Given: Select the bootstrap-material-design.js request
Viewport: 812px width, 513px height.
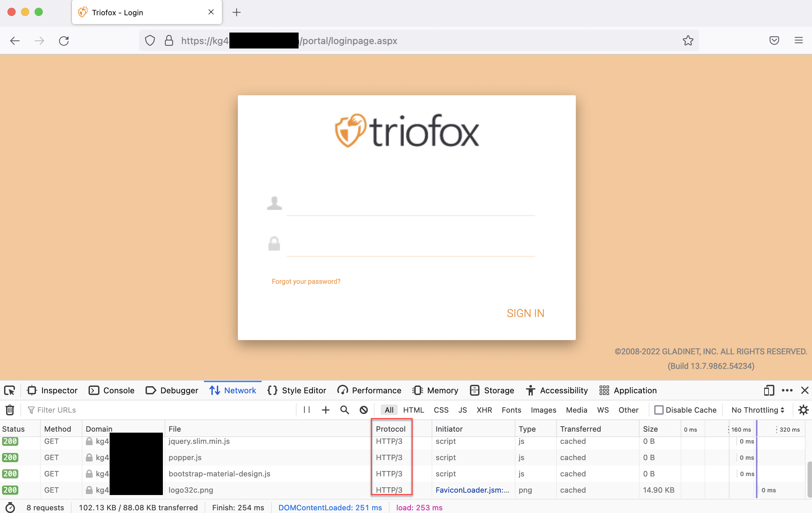Looking at the screenshot, I should pos(402,474).
